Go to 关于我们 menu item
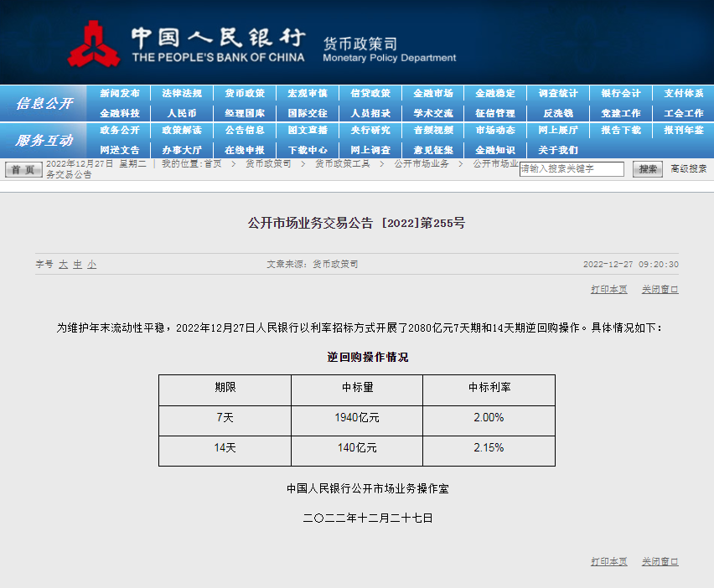The width and height of the screenshot is (714, 588). point(558,150)
